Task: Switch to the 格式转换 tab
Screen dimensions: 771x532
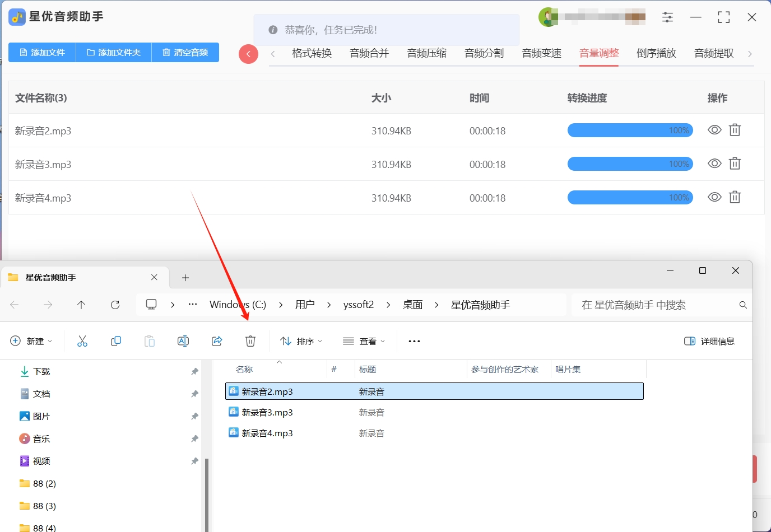Action: click(x=312, y=54)
